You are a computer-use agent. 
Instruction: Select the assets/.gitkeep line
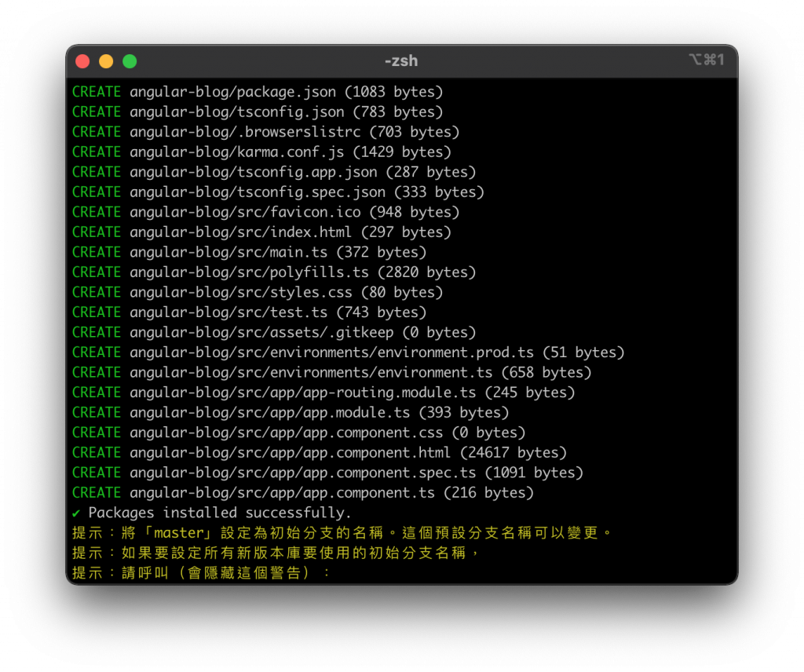click(274, 332)
